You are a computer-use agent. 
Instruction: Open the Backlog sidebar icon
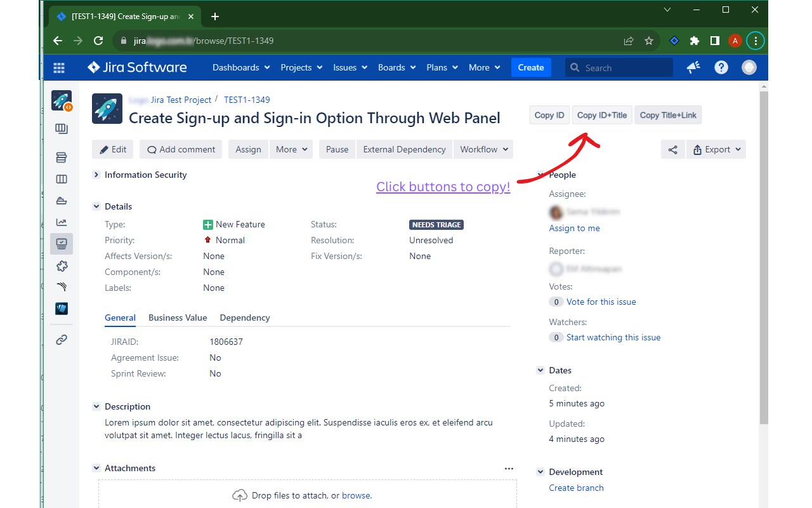(x=62, y=157)
